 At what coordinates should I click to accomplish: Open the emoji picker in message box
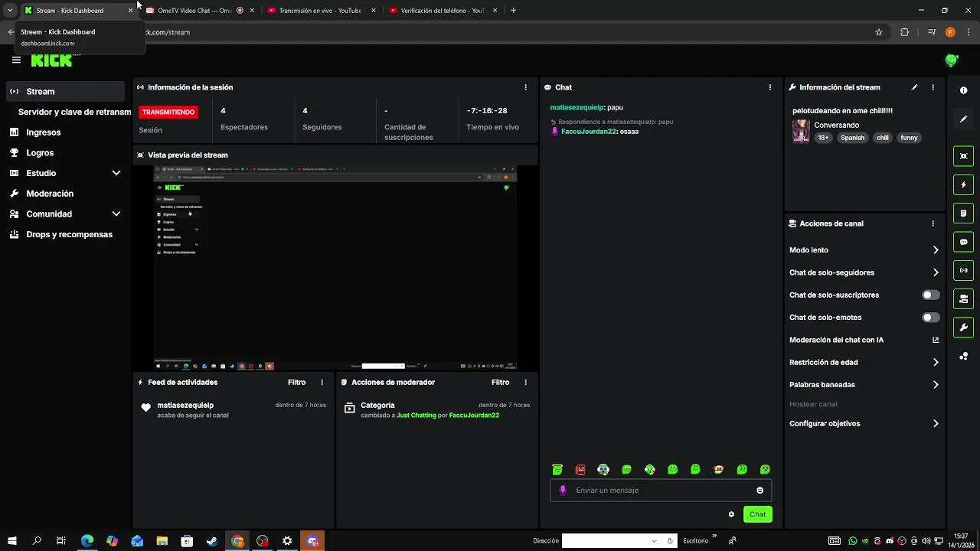759,491
